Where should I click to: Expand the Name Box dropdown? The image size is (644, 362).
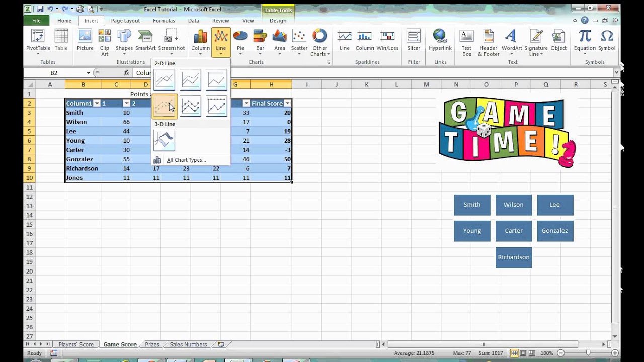[88, 73]
